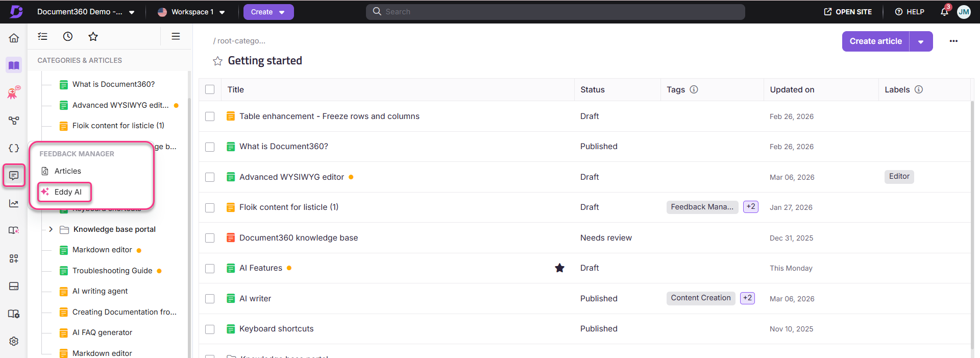Open AI FAQ generator in tree
Image resolution: width=980 pixels, height=358 pixels.
[102, 332]
